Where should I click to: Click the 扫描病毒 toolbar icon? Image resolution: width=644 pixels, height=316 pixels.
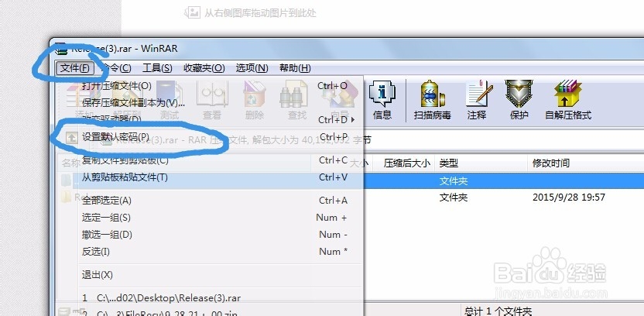coord(433,100)
